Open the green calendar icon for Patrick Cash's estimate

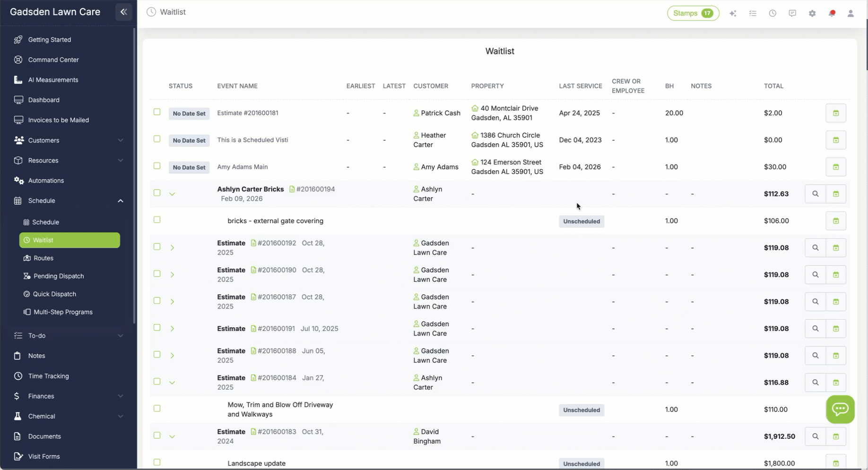836,113
